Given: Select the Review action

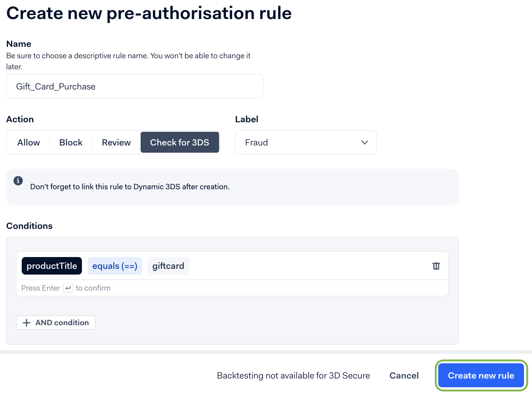Looking at the screenshot, I should point(116,142).
